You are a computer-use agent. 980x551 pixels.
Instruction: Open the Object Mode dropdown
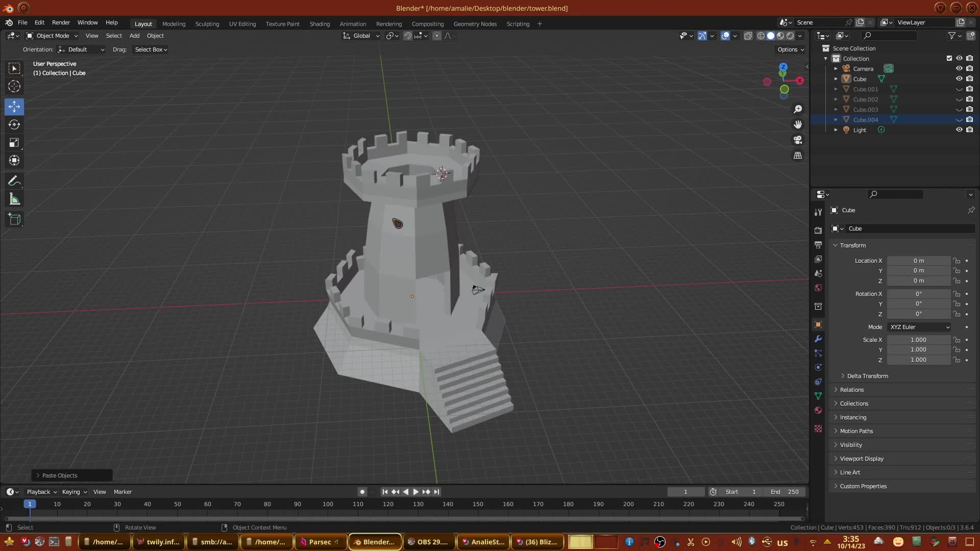pyautogui.click(x=53, y=36)
